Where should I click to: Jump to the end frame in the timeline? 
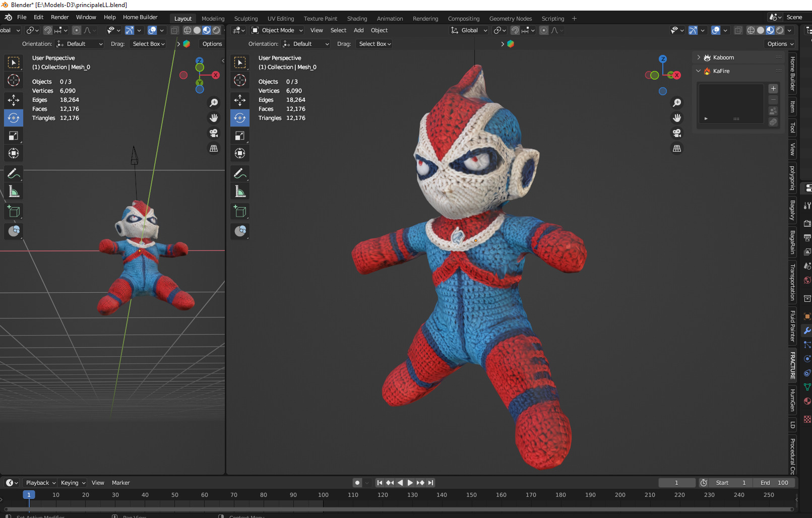point(430,483)
